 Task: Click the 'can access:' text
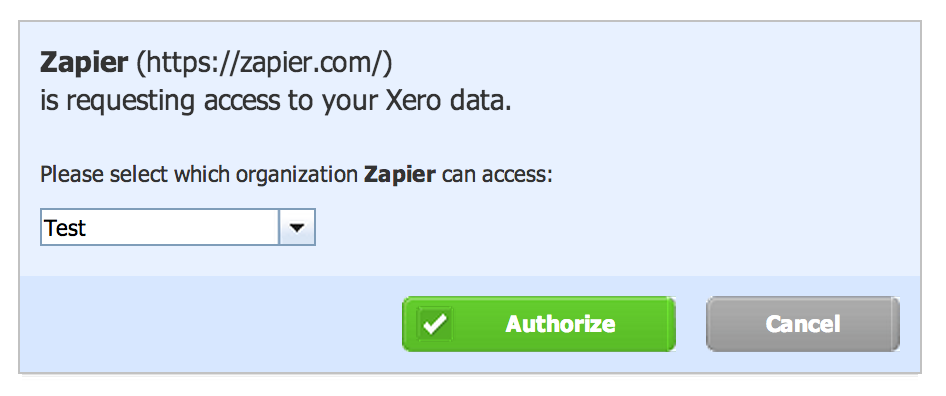tap(497, 175)
